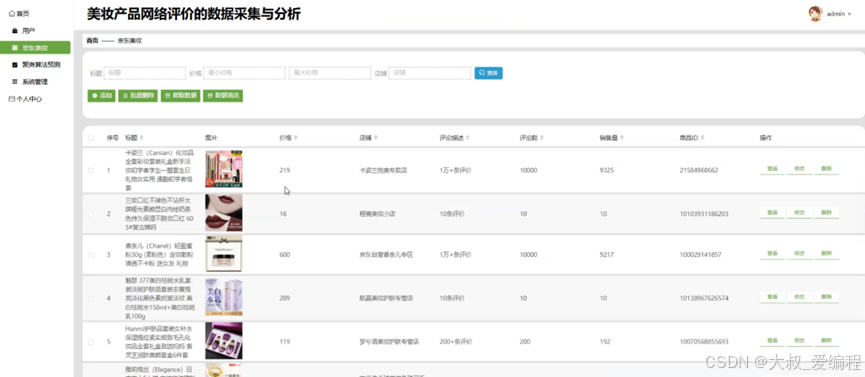Check the checkbox for row 3
Image resolution: width=865 pixels, height=377 pixels.
(91, 255)
